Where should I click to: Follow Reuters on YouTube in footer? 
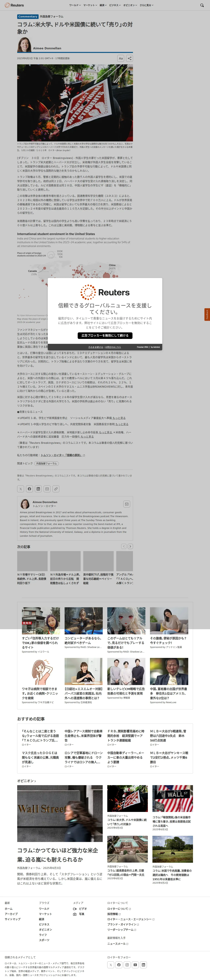[135, 965]
